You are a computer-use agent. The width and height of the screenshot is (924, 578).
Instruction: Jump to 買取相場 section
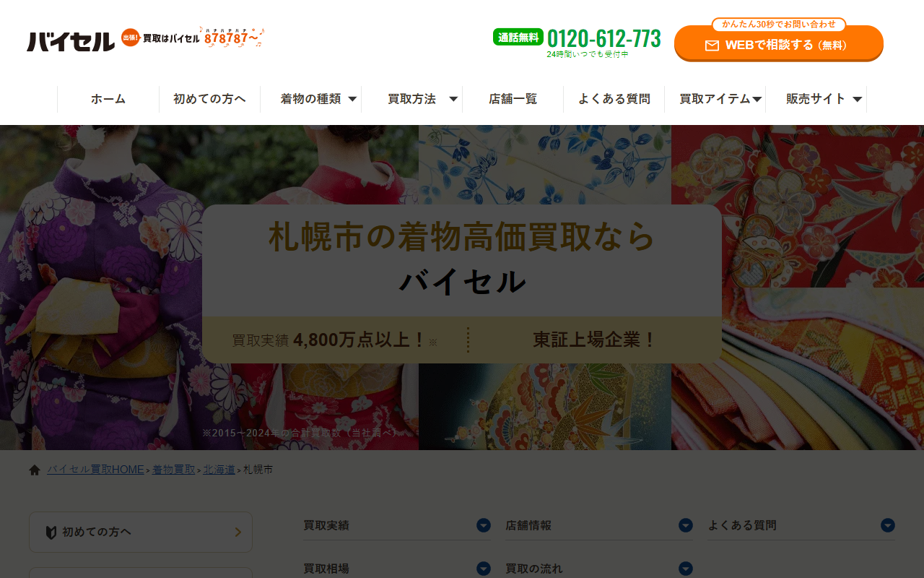[x=397, y=569]
